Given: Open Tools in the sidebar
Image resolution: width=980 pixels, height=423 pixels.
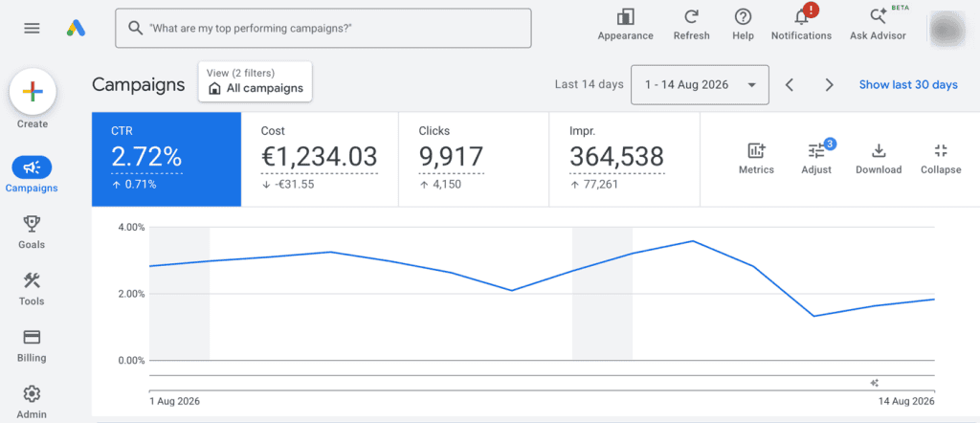Looking at the screenshot, I should click(32, 289).
